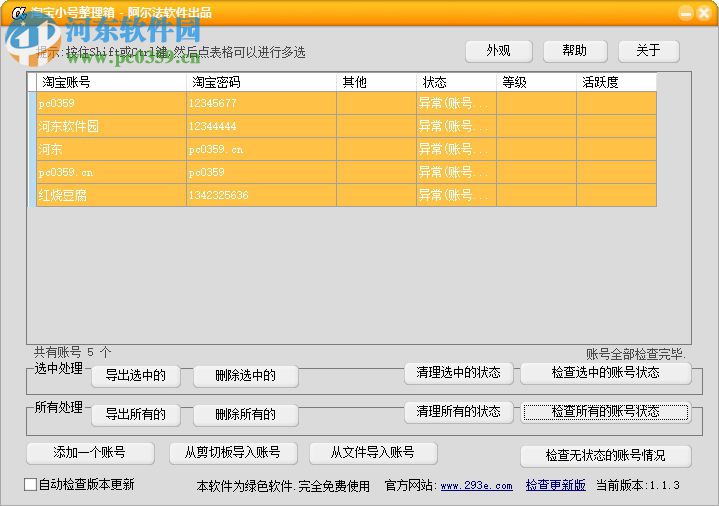
Task: Click 导出所有的 button
Action: click(136, 415)
